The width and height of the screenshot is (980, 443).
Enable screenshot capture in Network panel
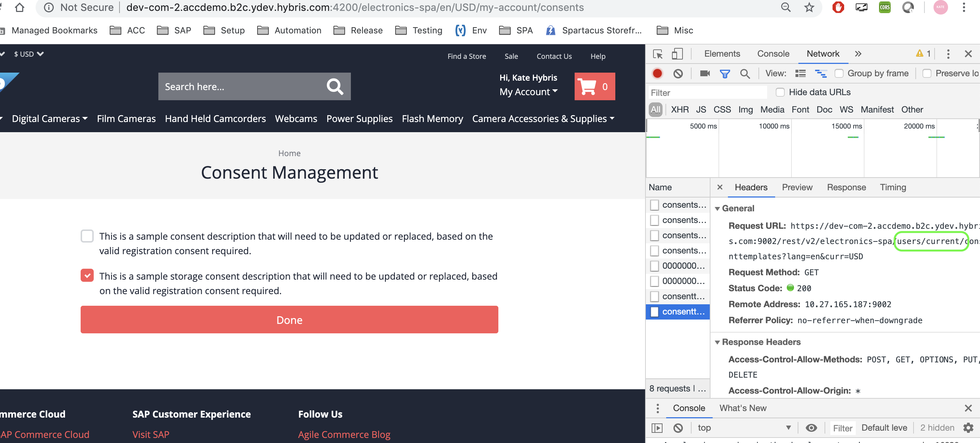coord(705,73)
